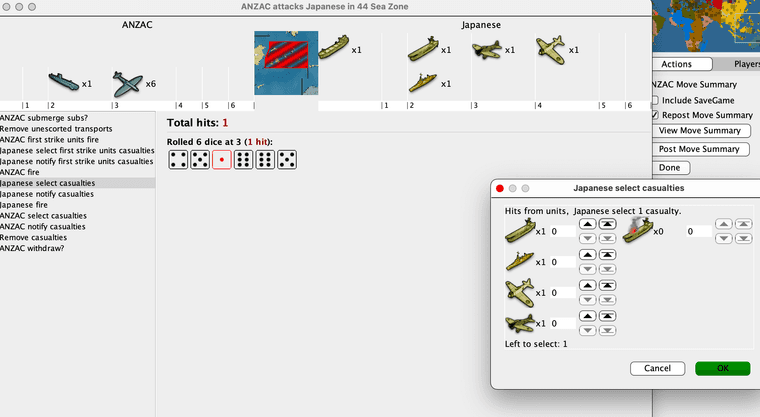Uncheck Repost Move Summary
The height and width of the screenshot is (417, 760).
655,115
